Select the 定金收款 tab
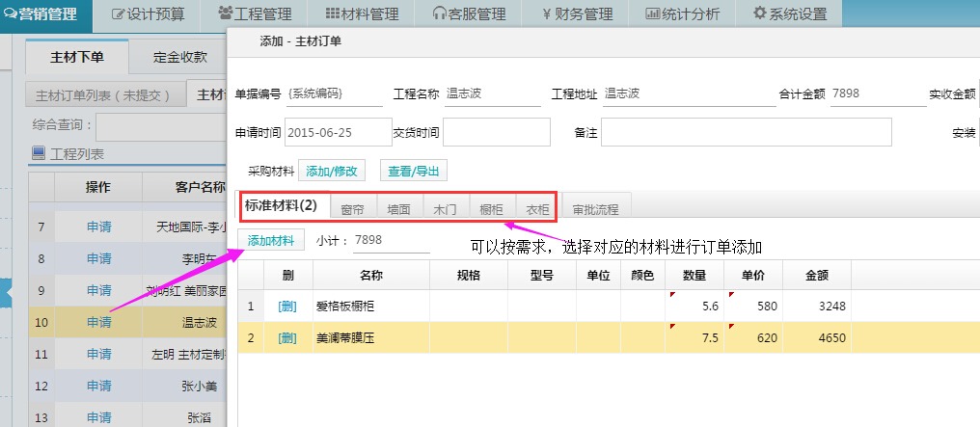980x427 pixels. pyautogui.click(x=180, y=57)
